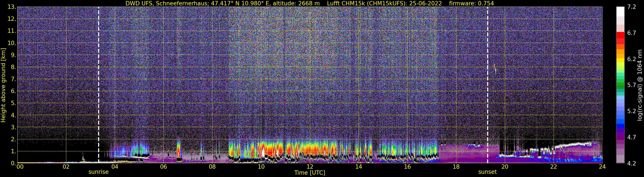The width and height of the screenshot is (644, 177).
Task: Click the x-axis tick label '16'
Action: [x=407, y=167]
